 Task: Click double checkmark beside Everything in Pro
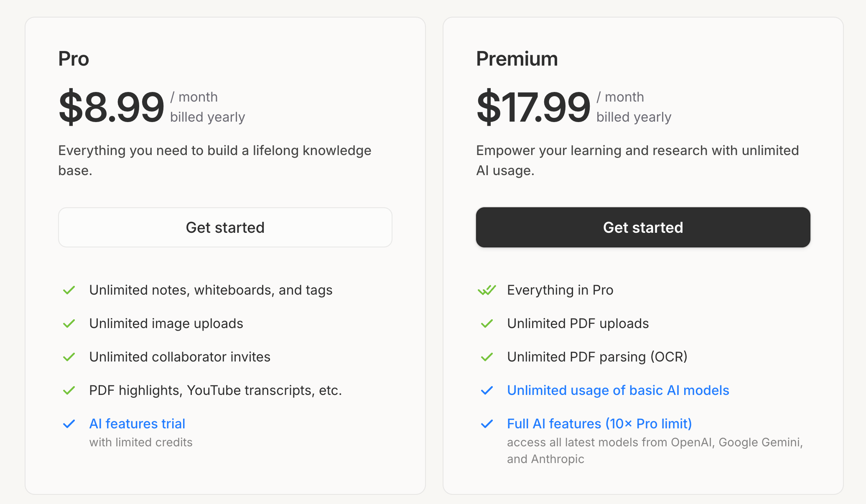click(x=487, y=290)
